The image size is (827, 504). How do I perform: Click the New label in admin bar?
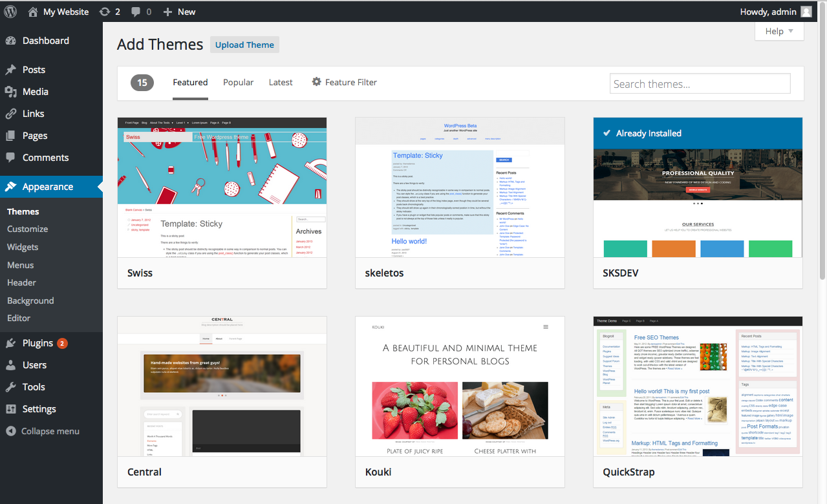pyautogui.click(x=187, y=12)
